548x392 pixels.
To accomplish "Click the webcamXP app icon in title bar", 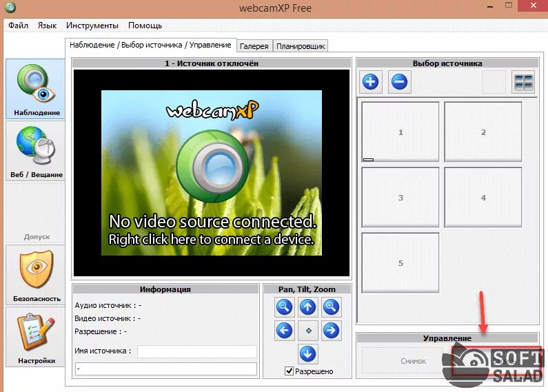I will (x=10, y=8).
